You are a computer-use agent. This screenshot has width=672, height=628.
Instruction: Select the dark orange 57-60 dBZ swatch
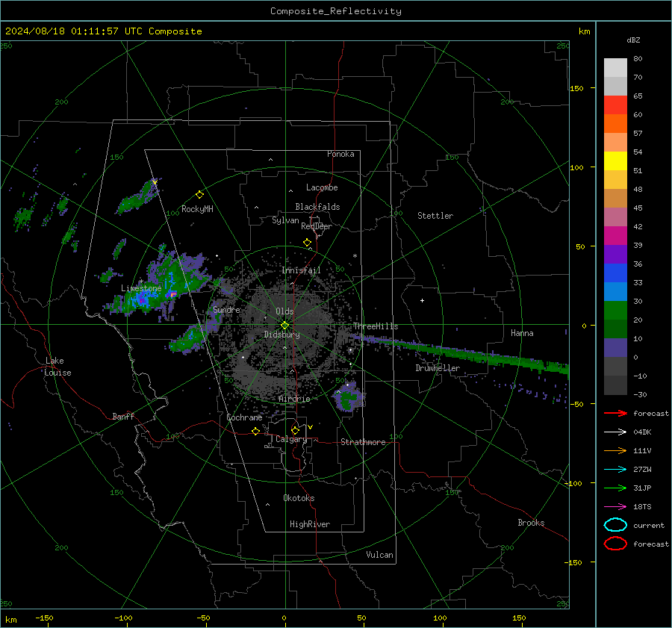[615, 124]
